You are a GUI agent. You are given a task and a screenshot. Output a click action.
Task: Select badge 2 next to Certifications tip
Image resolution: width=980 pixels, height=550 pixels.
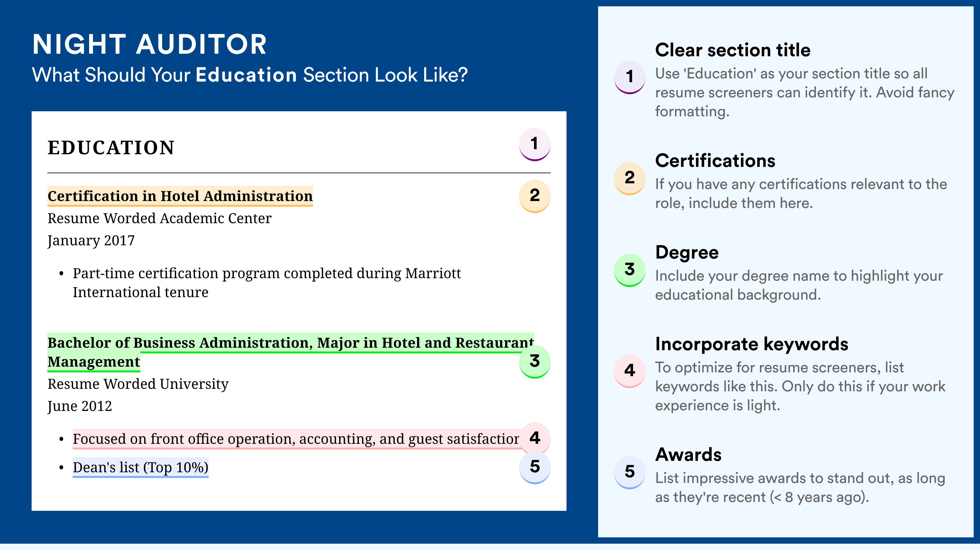[x=630, y=178]
